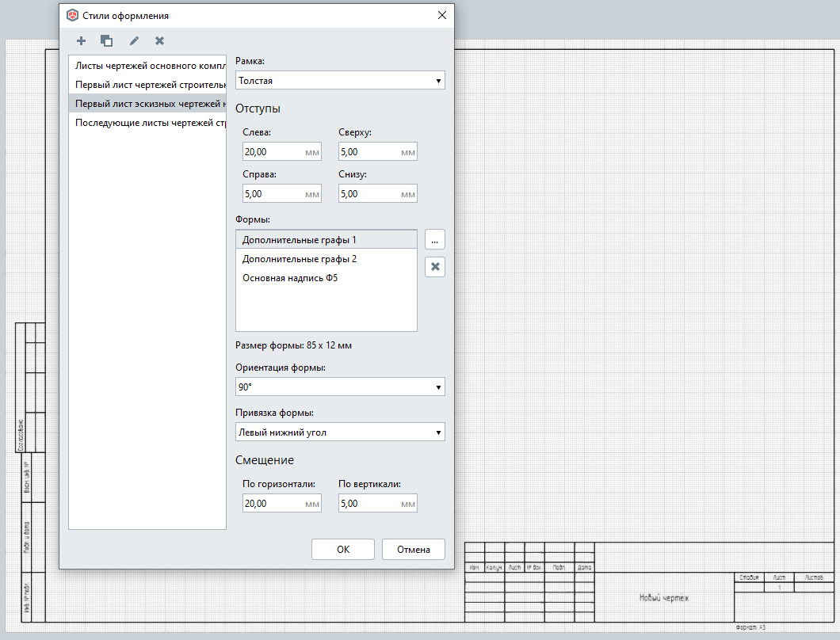
Task: Select style Первый лист чертежей строительн
Action: 147,85
